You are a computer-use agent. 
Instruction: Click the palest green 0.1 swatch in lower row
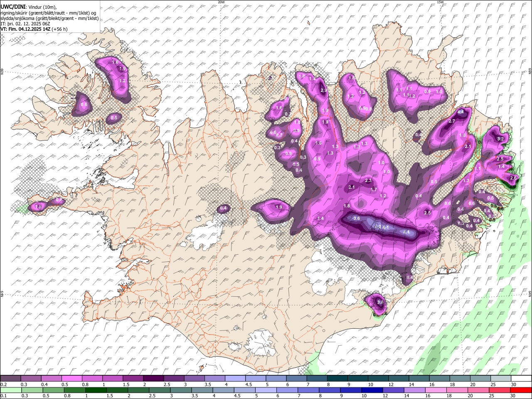[11, 390]
